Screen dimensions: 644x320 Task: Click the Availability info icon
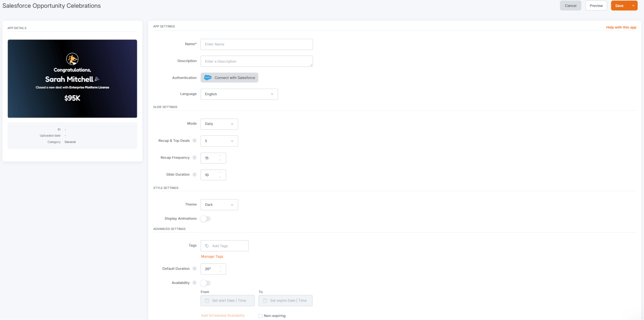pos(195,283)
